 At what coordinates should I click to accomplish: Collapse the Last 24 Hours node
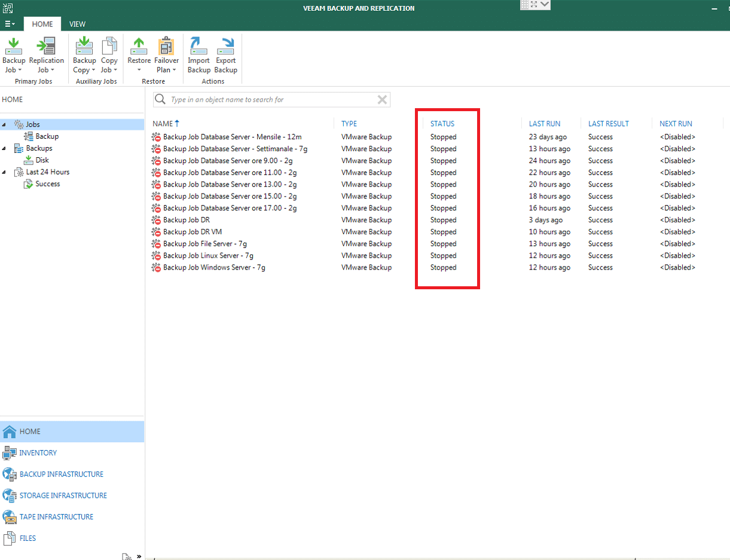pos(5,172)
